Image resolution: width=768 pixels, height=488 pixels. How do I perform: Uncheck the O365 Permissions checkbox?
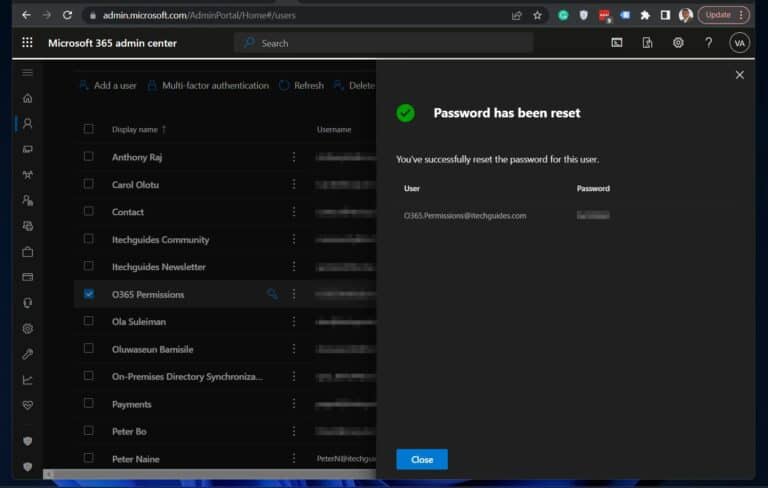click(x=89, y=293)
